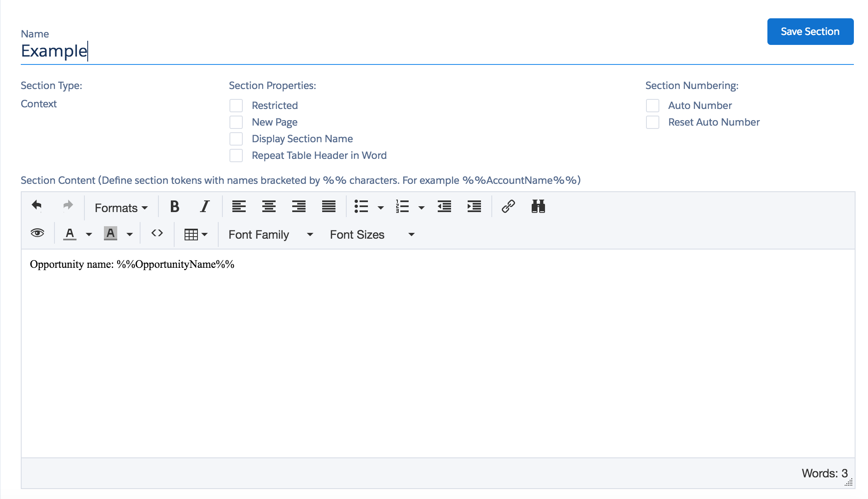Screen dimensions: 868x499
Task: Check the Display Section Name option
Action: (x=236, y=139)
